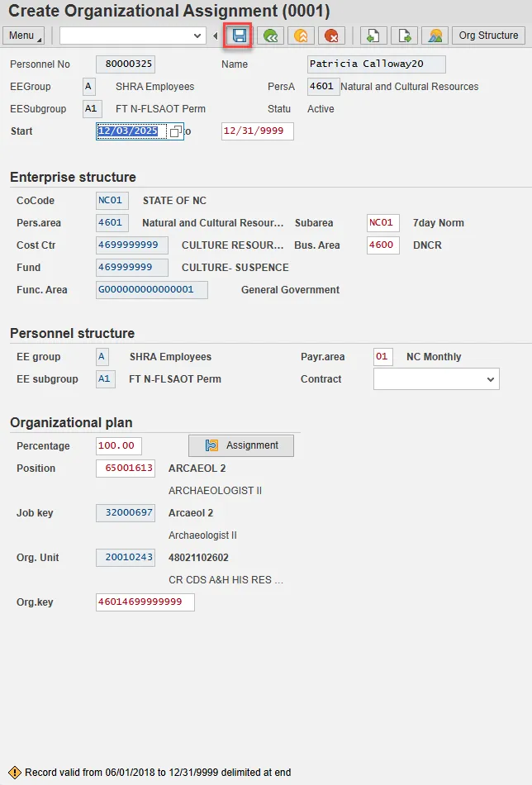Image resolution: width=532 pixels, height=785 pixels.
Task: Click the Save (floppy disk) icon
Action: coord(240,36)
